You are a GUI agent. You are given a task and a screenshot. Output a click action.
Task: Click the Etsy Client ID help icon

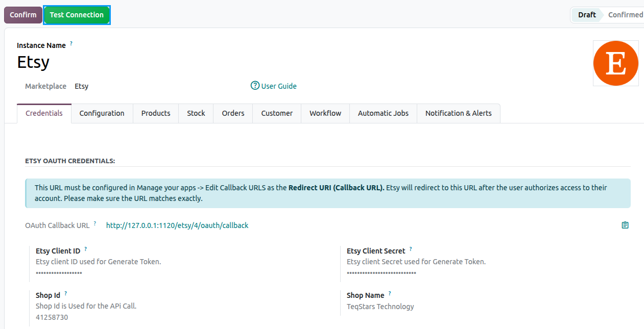pyautogui.click(x=85, y=249)
